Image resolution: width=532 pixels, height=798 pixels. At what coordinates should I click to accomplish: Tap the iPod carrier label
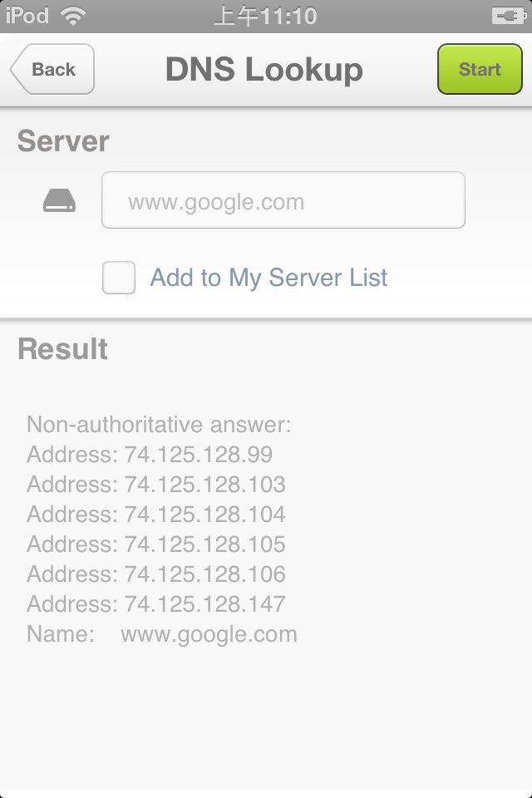pyautogui.click(x=27, y=16)
